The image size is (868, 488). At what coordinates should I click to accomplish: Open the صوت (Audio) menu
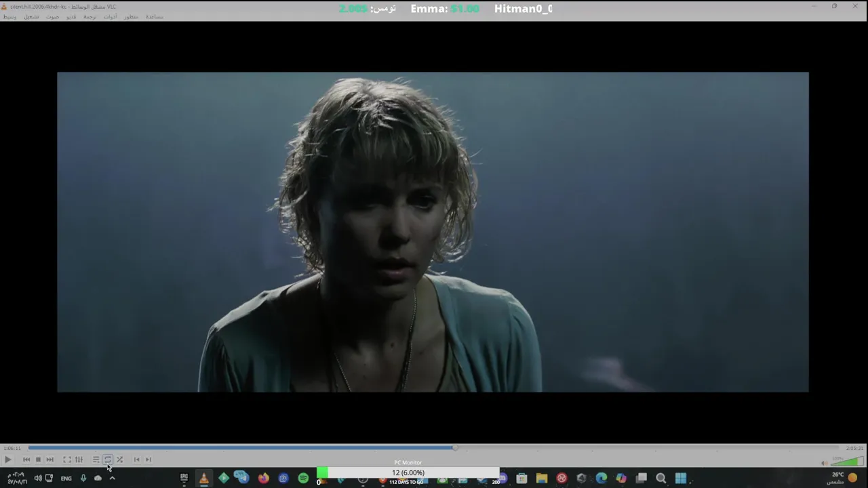[53, 16]
